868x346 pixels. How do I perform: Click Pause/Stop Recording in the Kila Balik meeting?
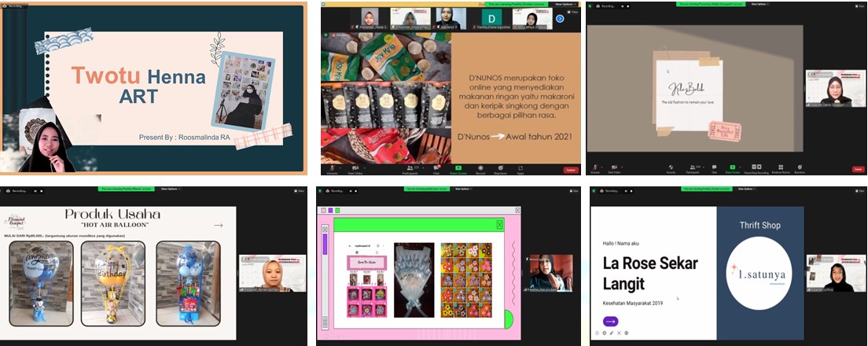click(757, 167)
